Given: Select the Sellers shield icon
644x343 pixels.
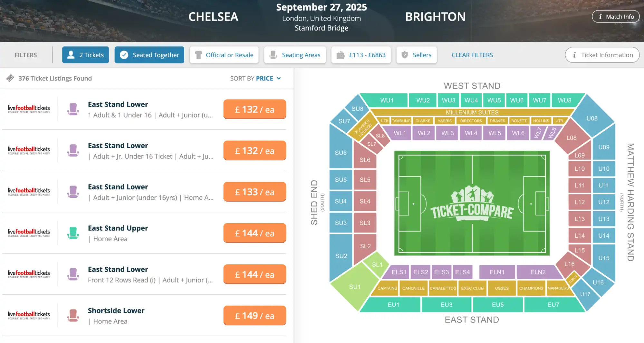Looking at the screenshot, I should pos(404,55).
